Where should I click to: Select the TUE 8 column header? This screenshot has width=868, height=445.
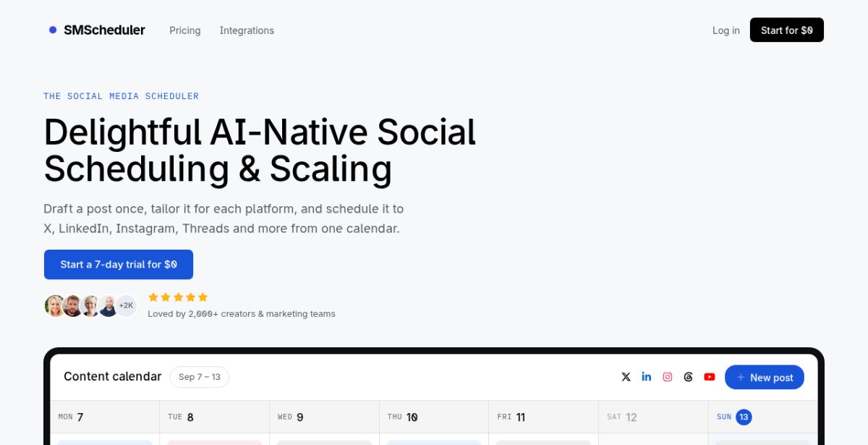coord(215,417)
